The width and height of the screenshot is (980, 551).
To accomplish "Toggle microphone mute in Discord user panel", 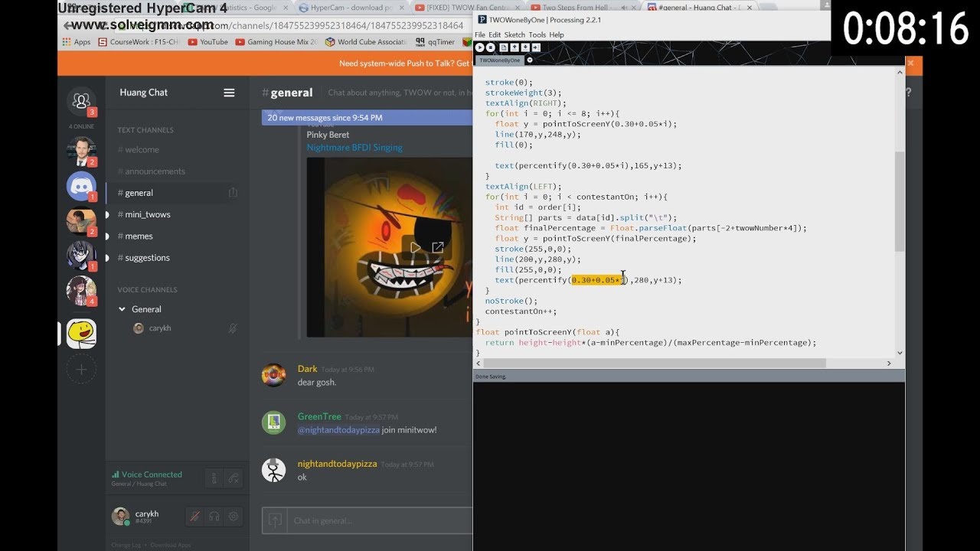I will [194, 517].
